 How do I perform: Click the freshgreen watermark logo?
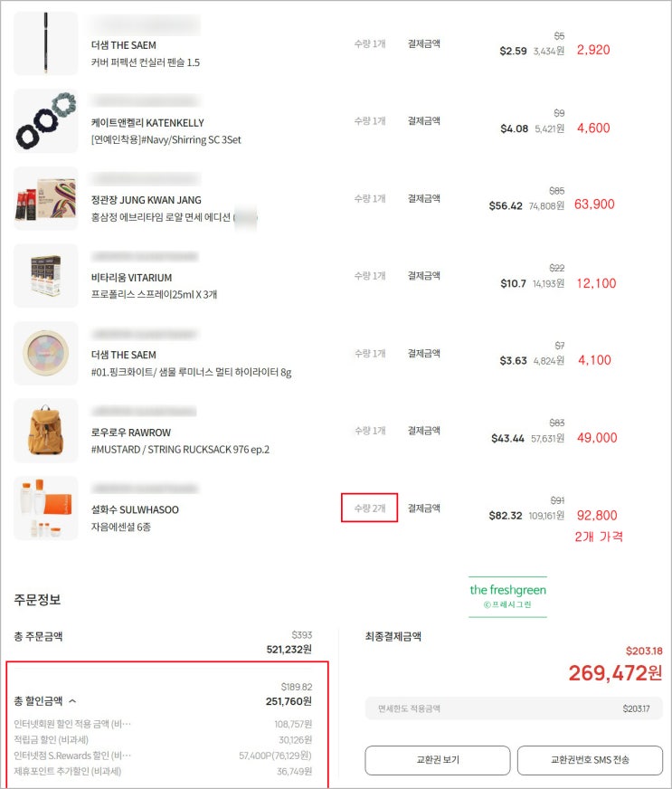pos(507,596)
